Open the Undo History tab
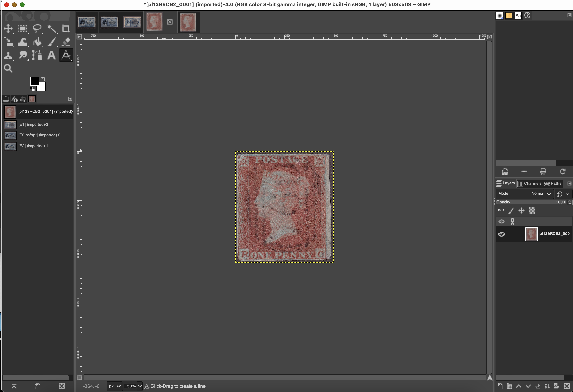The image size is (573, 392). click(x=23, y=99)
